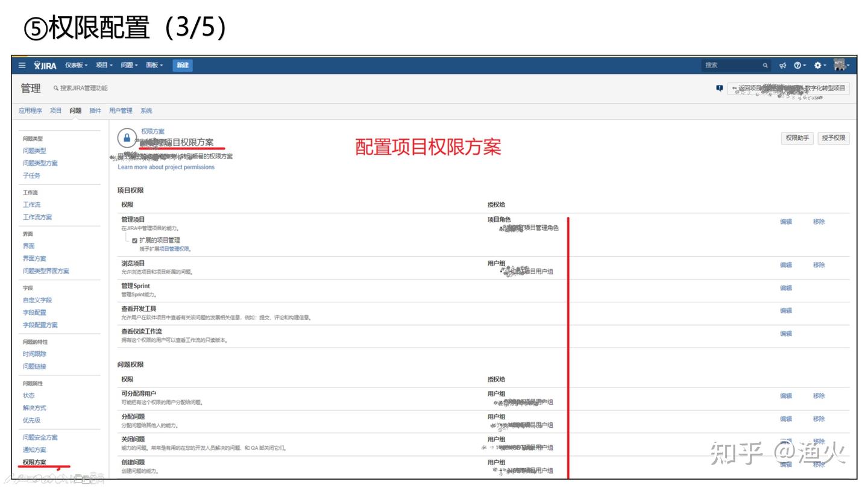
Task: Click the permission scheme lock icon
Action: [x=127, y=138]
